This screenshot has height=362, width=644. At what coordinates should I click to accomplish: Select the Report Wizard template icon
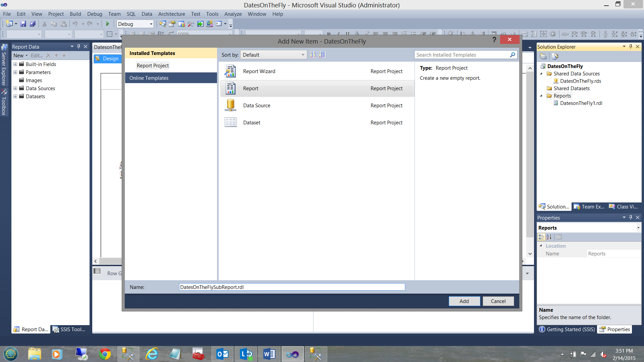[x=230, y=71]
